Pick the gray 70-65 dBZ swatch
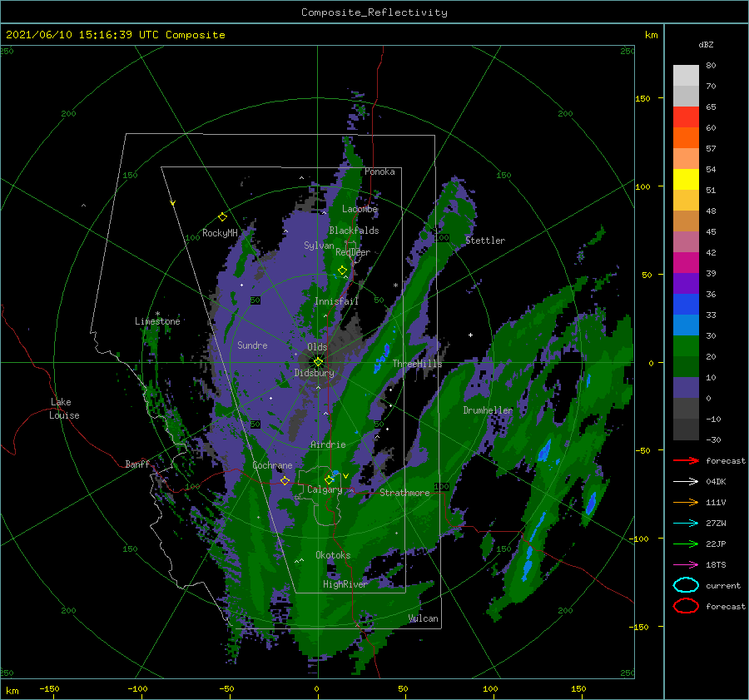The image size is (749, 700). [686, 96]
